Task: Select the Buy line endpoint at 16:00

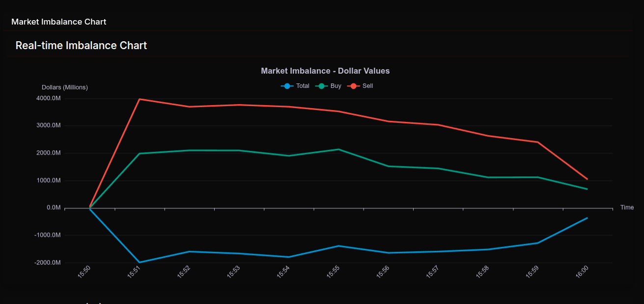Action: [587, 189]
